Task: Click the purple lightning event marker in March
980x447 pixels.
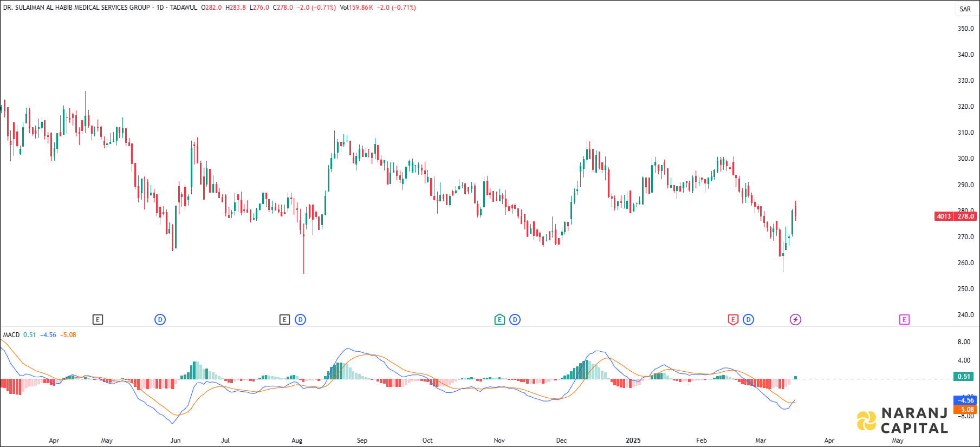Action: point(795,320)
